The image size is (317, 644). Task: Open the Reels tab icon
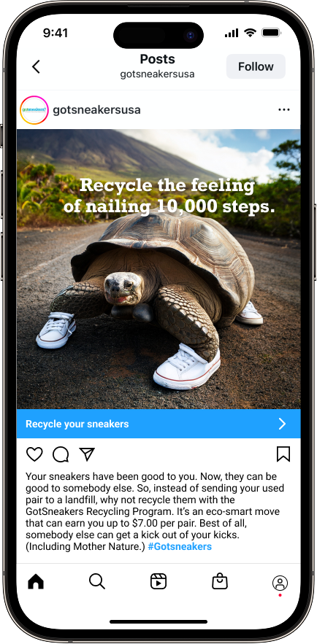pos(158,581)
